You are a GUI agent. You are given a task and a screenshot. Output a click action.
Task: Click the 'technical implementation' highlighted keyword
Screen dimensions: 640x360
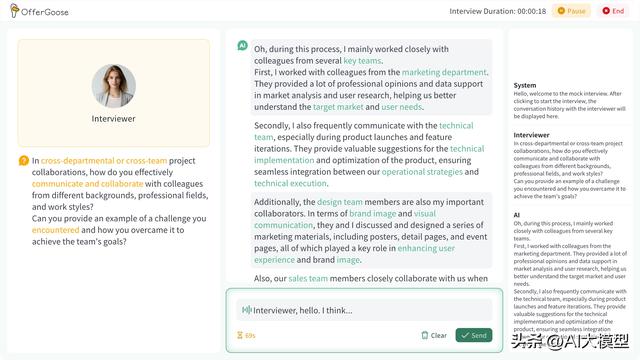369,154
